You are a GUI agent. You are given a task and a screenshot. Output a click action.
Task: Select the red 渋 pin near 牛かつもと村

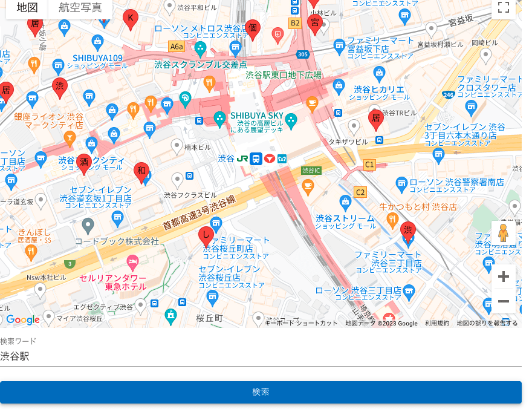tap(408, 232)
